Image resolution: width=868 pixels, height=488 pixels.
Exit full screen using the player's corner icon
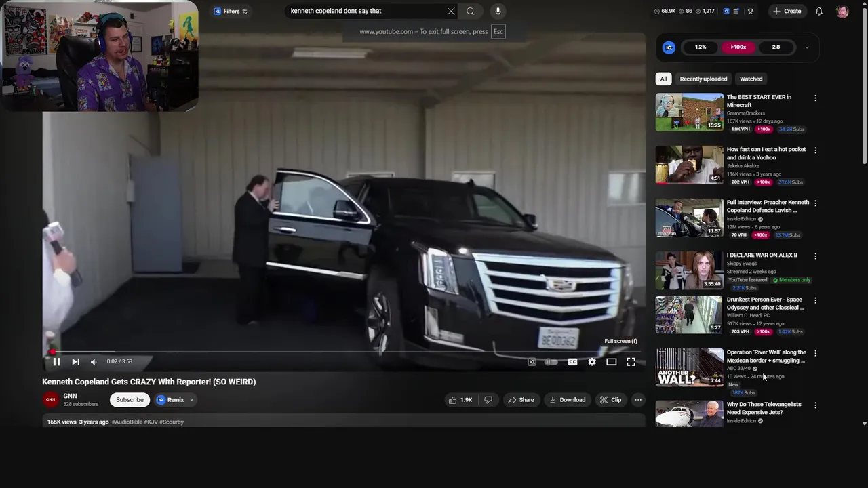(x=631, y=362)
